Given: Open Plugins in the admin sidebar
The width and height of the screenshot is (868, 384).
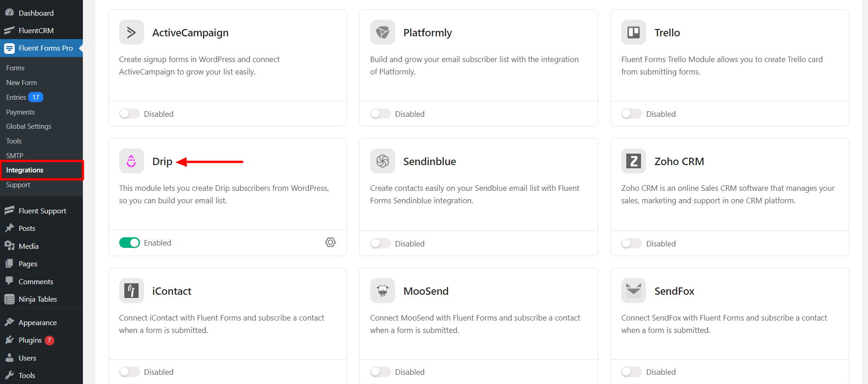Looking at the screenshot, I should 30,340.
